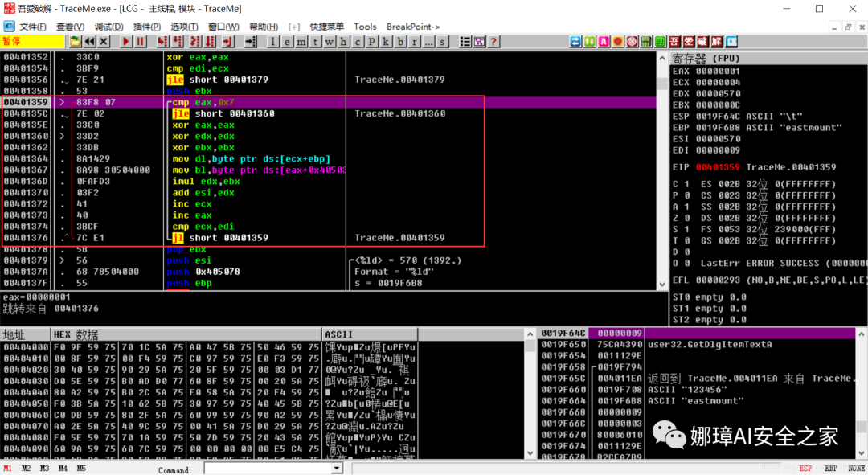Click the Step into toolbar icon
The image size is (868, 475).
click(x=162, y=42)
